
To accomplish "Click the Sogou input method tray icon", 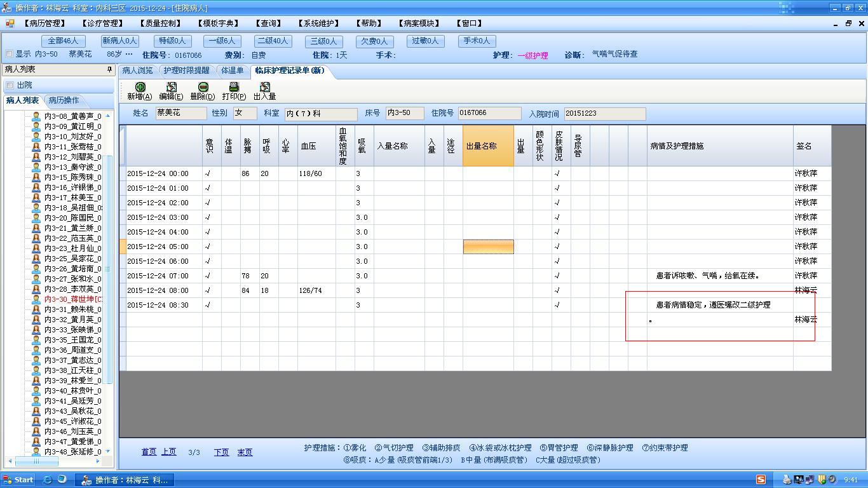I will (x=761, y=480).
